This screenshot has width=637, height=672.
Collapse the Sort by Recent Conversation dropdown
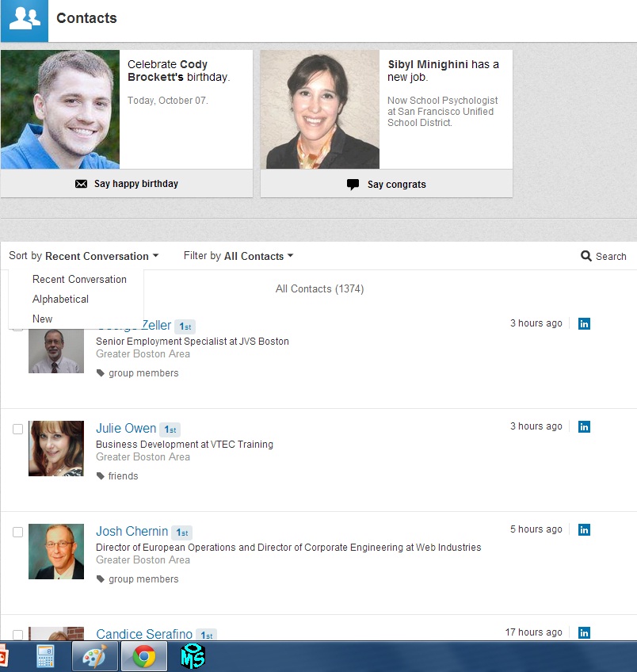tap(84, 256)
